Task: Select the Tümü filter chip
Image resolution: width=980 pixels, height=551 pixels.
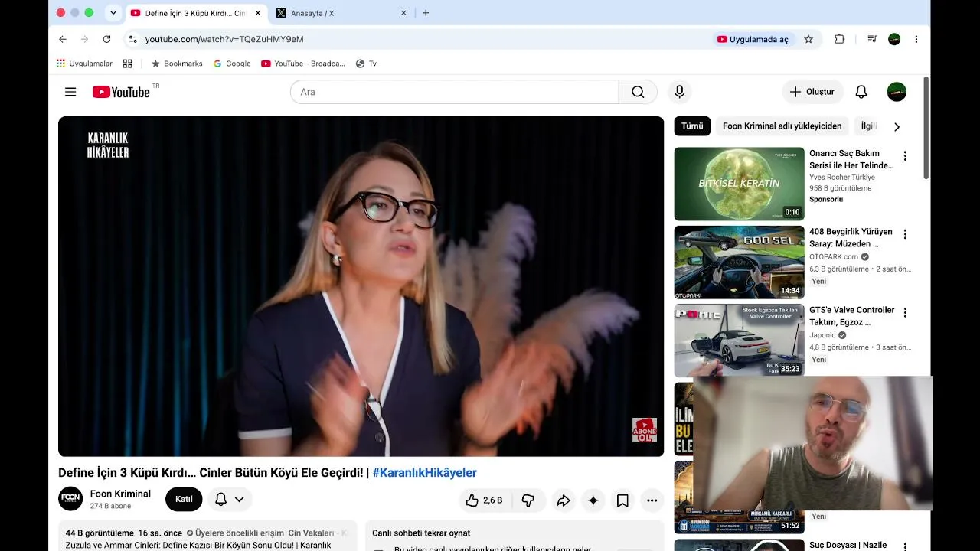Action: coord(692,126)
